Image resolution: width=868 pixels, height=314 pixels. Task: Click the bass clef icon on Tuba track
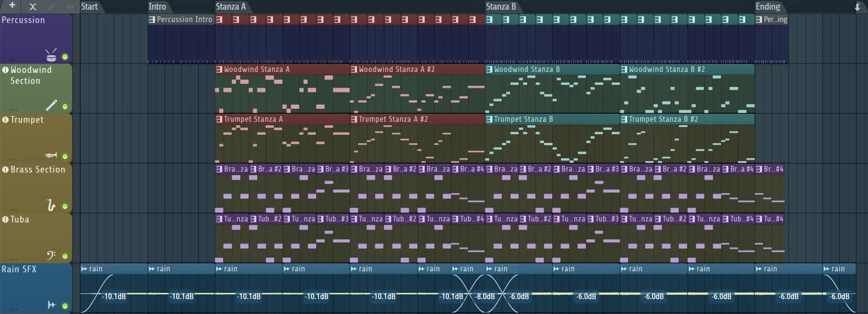[x=51, y=255]
